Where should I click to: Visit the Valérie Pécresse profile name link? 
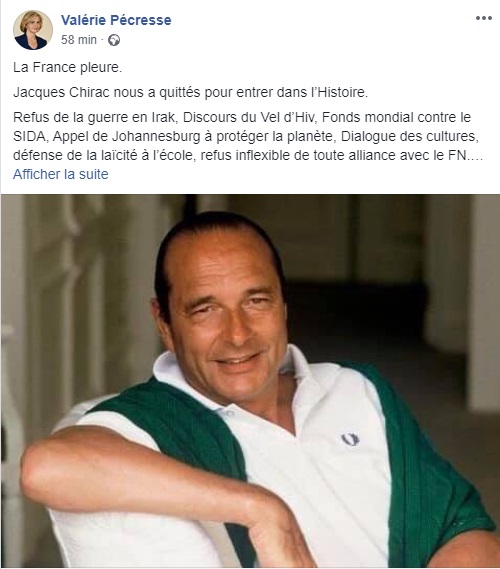pos(116,20)
